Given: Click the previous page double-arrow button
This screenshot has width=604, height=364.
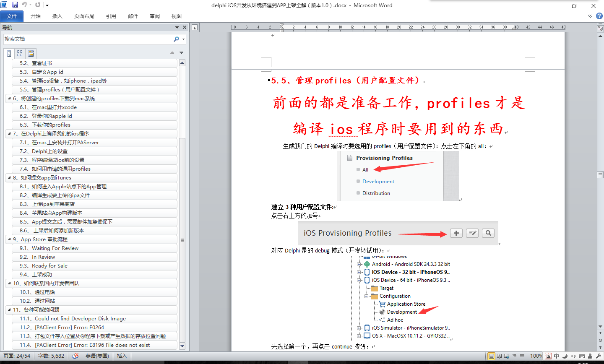Looking at the screenshot, I should [600, 333].
